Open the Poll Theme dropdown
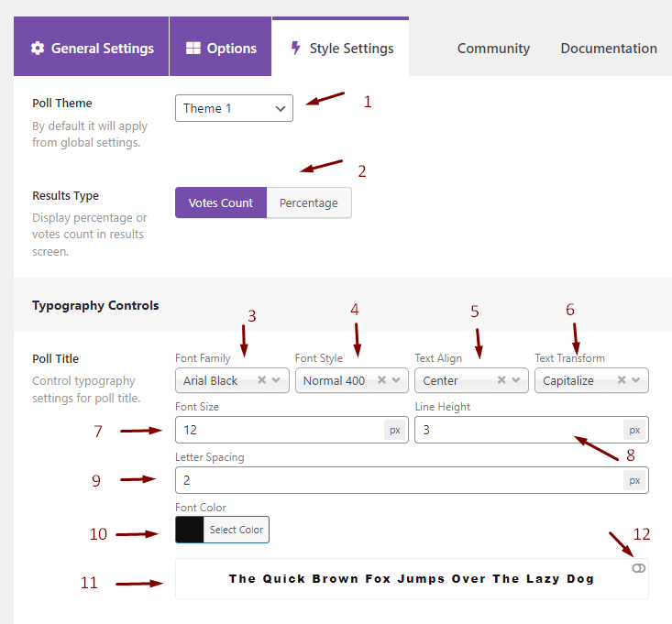 (234, 108)
